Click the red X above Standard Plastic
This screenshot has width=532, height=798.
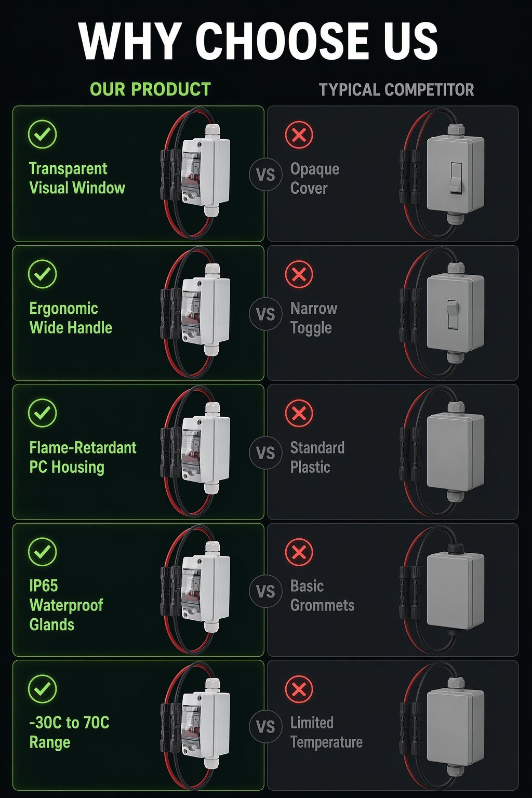point(299,413)
